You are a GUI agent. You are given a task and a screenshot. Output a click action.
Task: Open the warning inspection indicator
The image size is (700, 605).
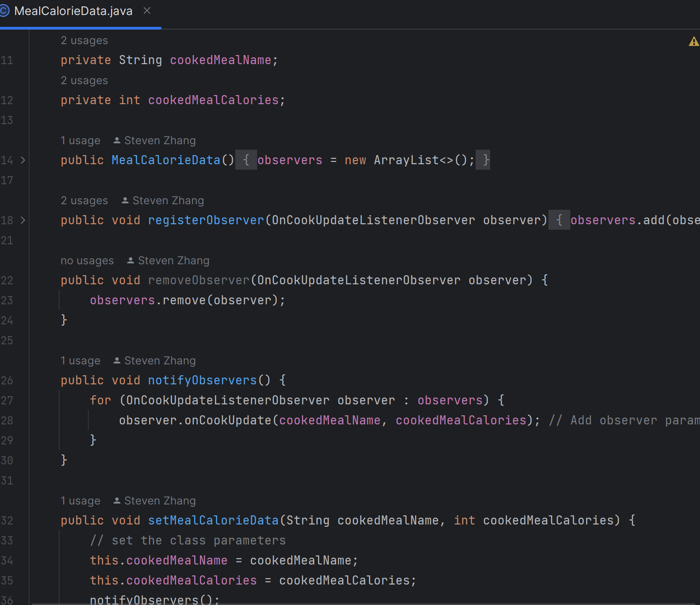coord(694,42)
